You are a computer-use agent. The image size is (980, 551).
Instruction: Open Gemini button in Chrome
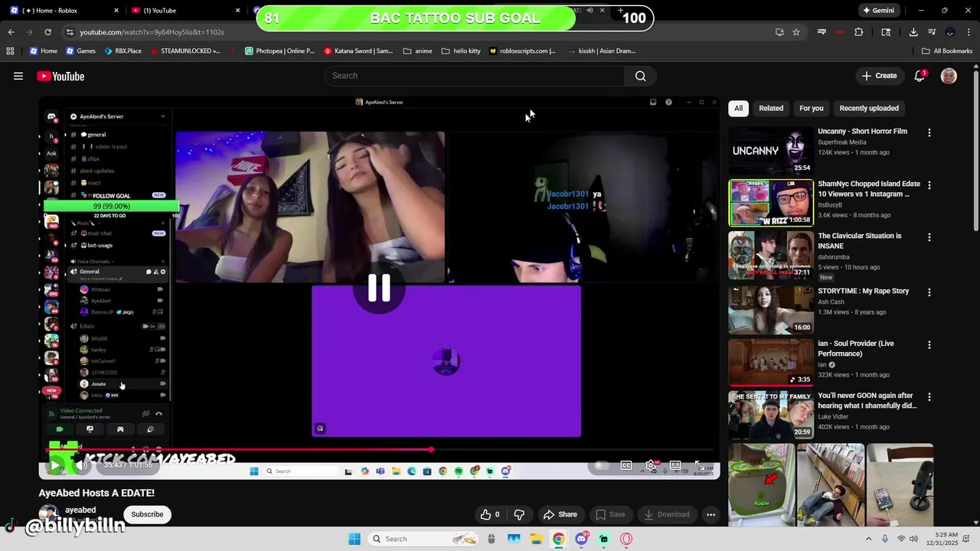[x=878, y=11]
